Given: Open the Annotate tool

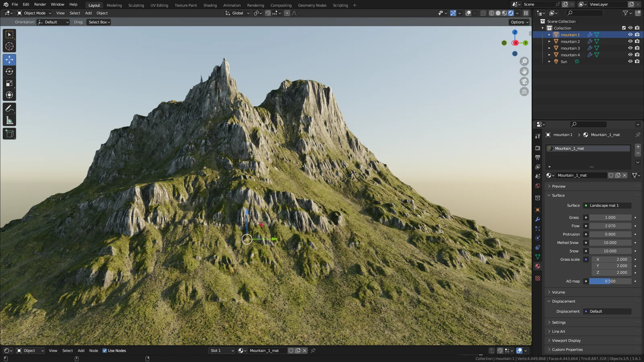Looking at the screenshot, I should pyautogui.click(x=9, y=107).
